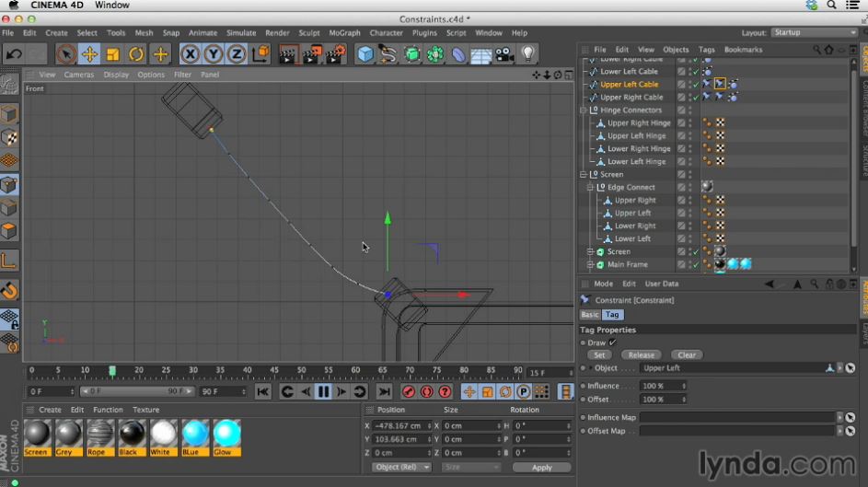Screen dimensions: 868x487
Task: Open Spotlight search in menu bar
Action: pyautogui.click(x=831, y=5)
